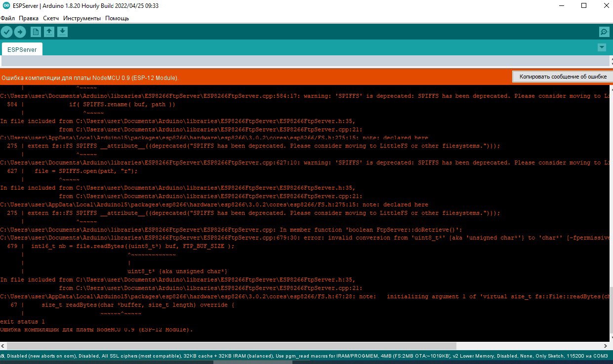
Task: Open the Помощь menu
Action: click(117, 18)
